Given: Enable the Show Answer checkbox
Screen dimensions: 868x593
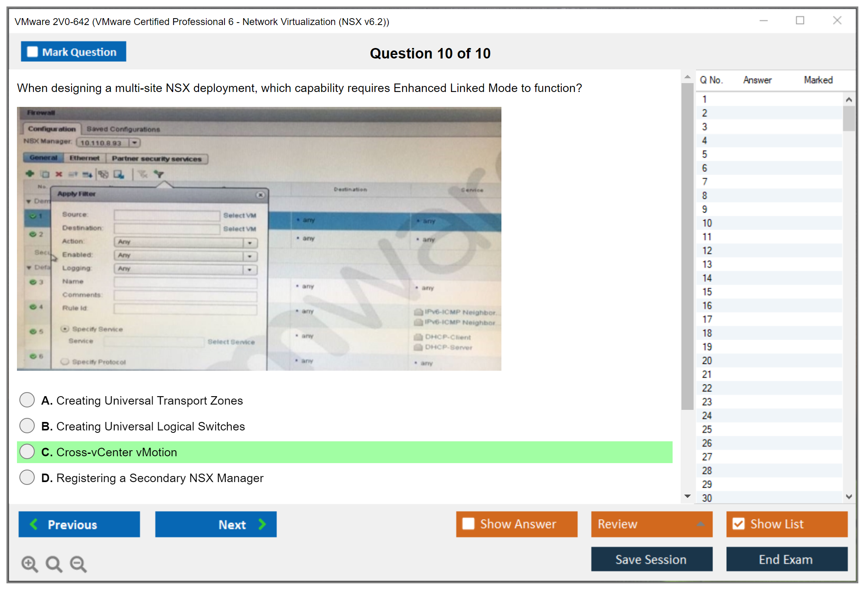Looking at the screenshot, I should 468,524.
